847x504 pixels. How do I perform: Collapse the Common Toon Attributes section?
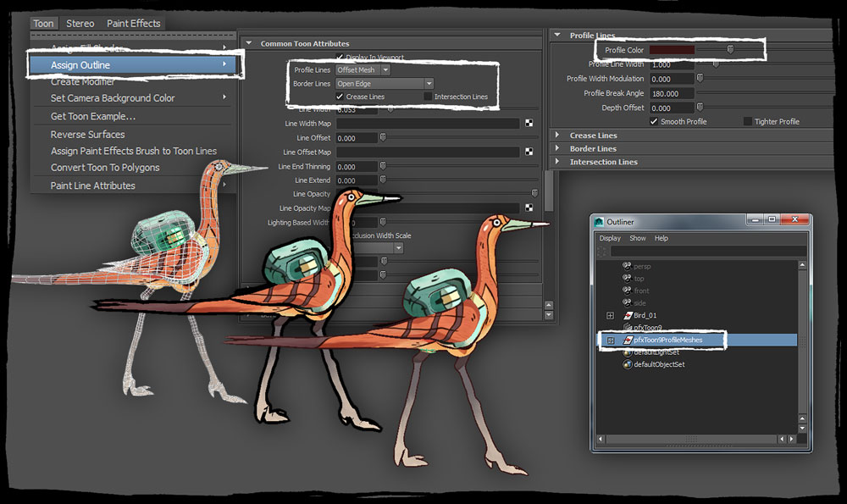tap(249, 43)
